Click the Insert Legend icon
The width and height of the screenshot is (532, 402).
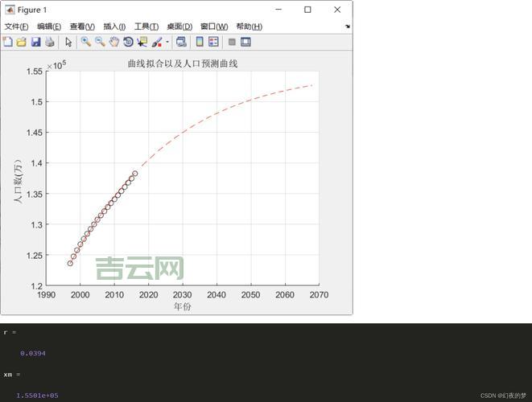click(213, 42)
